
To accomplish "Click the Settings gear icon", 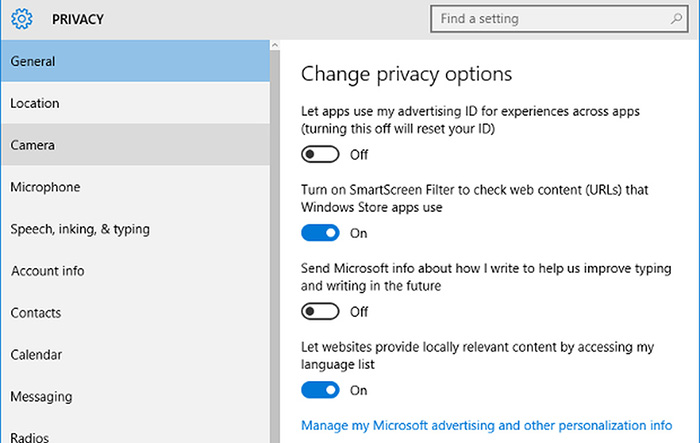I will coord(22,19).
